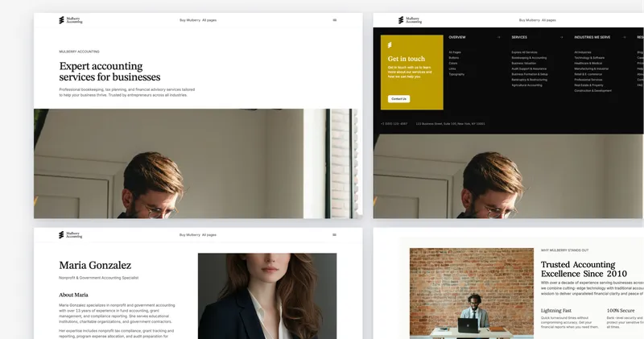Click the Expert accounting services headline
The height and width of the screenshot is (339, 644).
tap(109, 72)
